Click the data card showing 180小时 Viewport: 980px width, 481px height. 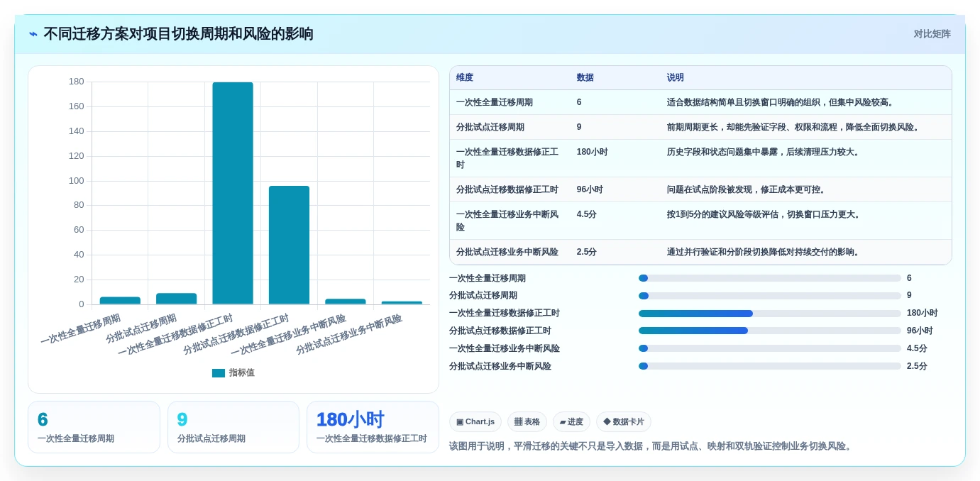click(x=373, y=427)
